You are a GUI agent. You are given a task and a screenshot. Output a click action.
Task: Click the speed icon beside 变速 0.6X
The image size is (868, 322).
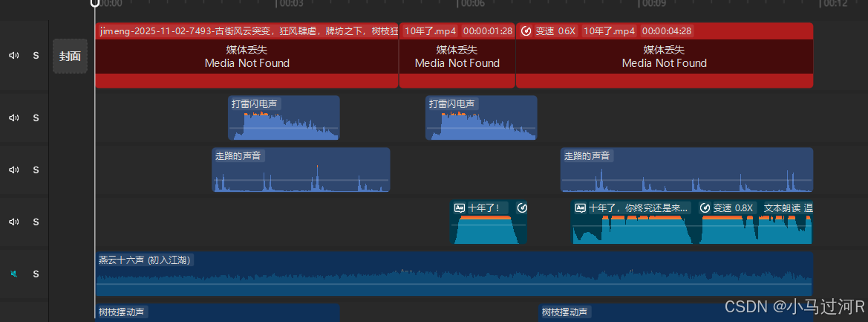click(526, 31)
